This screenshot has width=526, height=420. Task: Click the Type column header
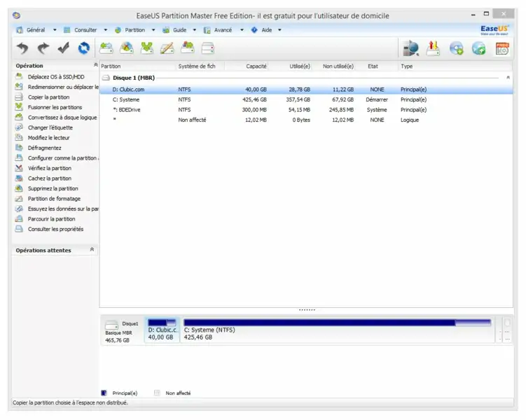[406, 66]
